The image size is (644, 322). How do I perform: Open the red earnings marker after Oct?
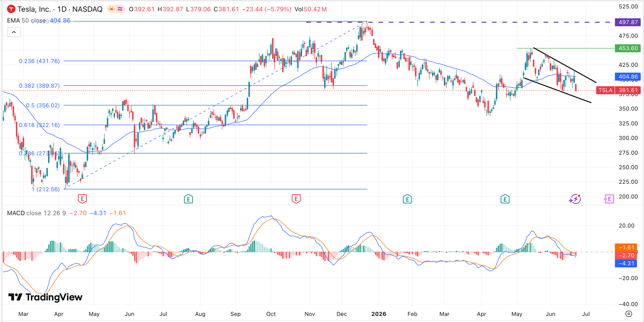(x=296, y=199)
